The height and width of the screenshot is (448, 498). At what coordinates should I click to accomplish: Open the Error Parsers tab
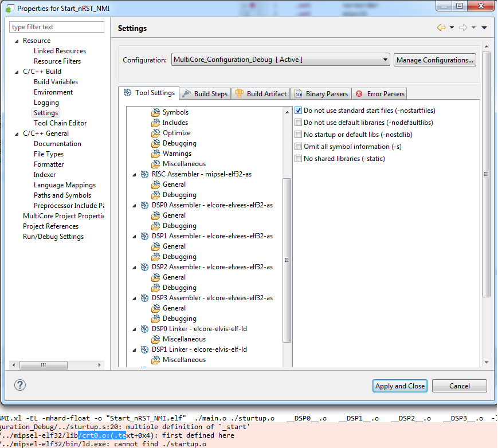[x=380, y=93]
